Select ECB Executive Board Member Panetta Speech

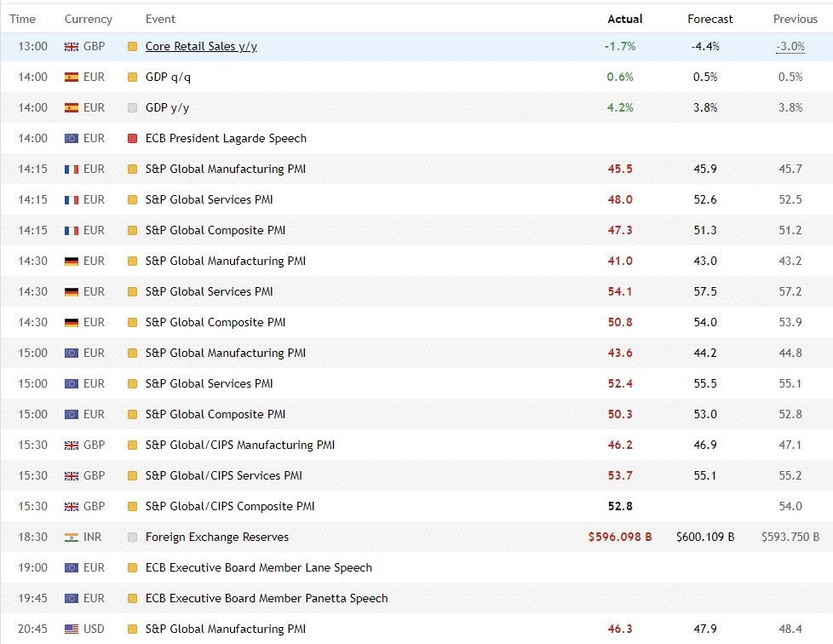(x=267, y=598)
